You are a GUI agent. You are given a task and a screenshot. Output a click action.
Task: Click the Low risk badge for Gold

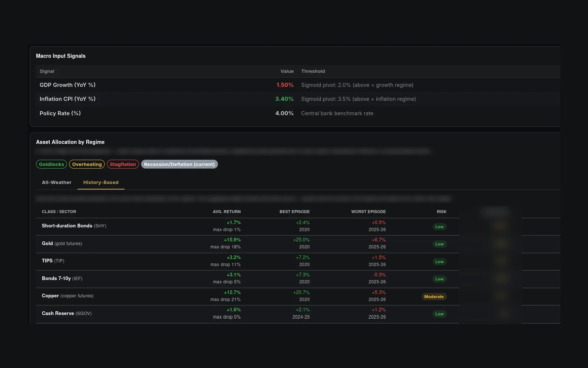click(440, 244)
